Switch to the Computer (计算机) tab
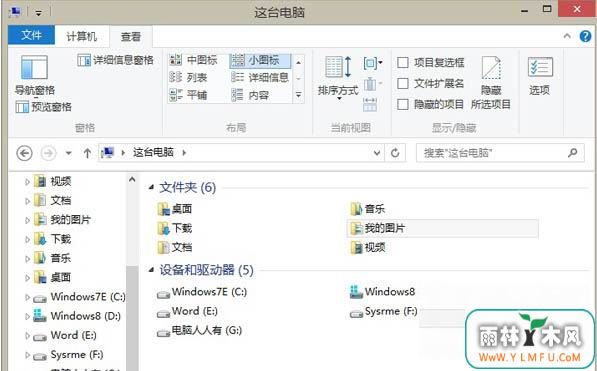The width and height of the screenshot is (597, 371). [x=81, y=37]
